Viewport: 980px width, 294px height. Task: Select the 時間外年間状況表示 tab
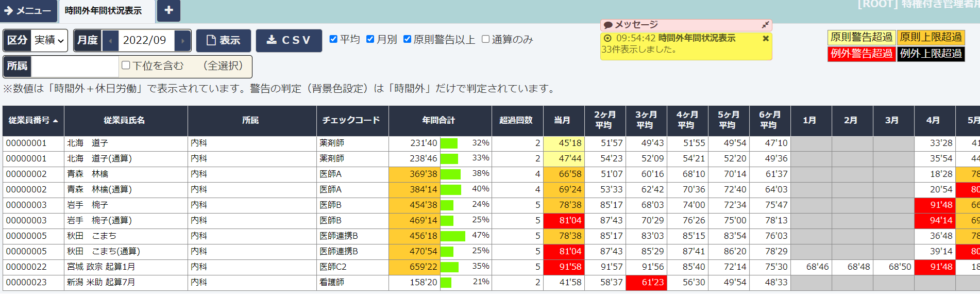pyautogui.click(x=103, y=11)
